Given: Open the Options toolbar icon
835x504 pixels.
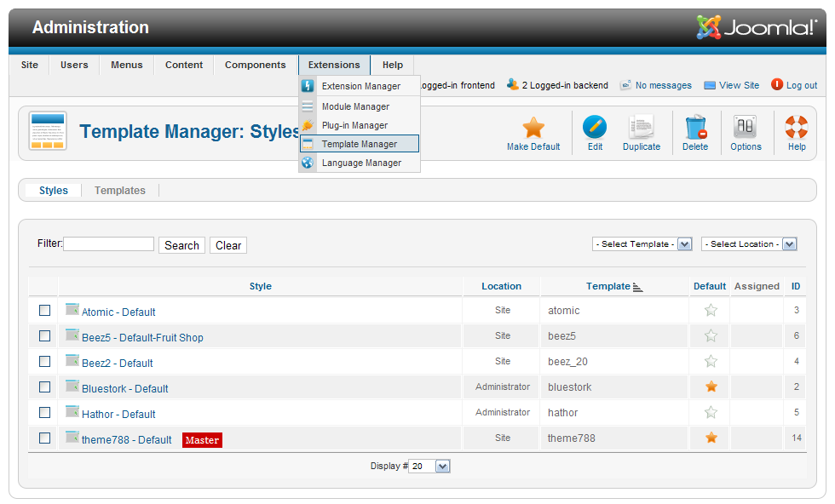Looking at the screenshot, I should (x=746, y=128).
